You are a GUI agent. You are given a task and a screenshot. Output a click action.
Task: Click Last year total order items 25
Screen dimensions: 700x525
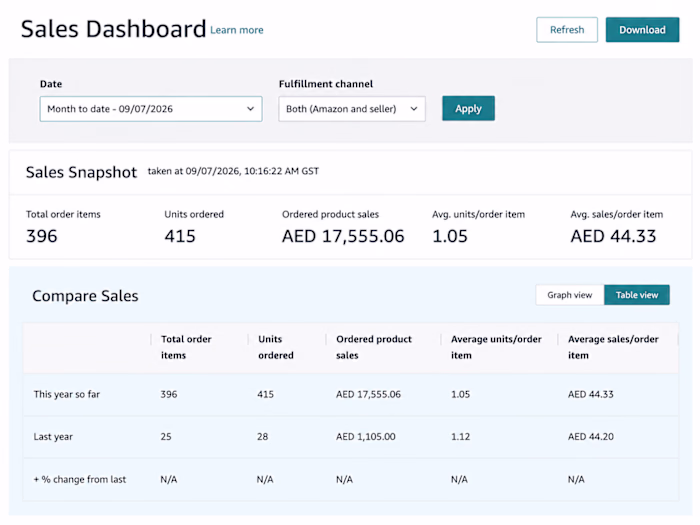pyautogui.click(x=166, y=437)
